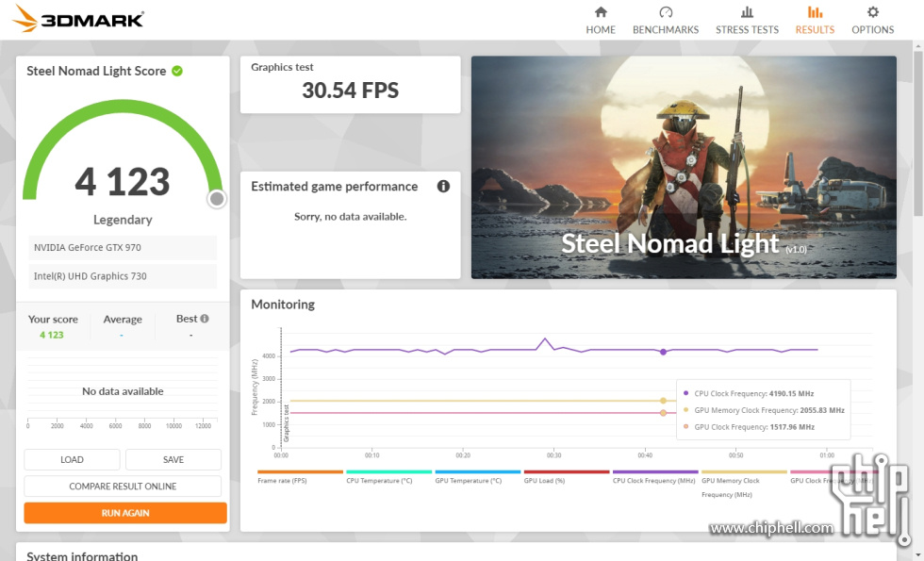Click the CPU Clock Frequency 4190.15 MHz tooltip row

pos(749,394)
